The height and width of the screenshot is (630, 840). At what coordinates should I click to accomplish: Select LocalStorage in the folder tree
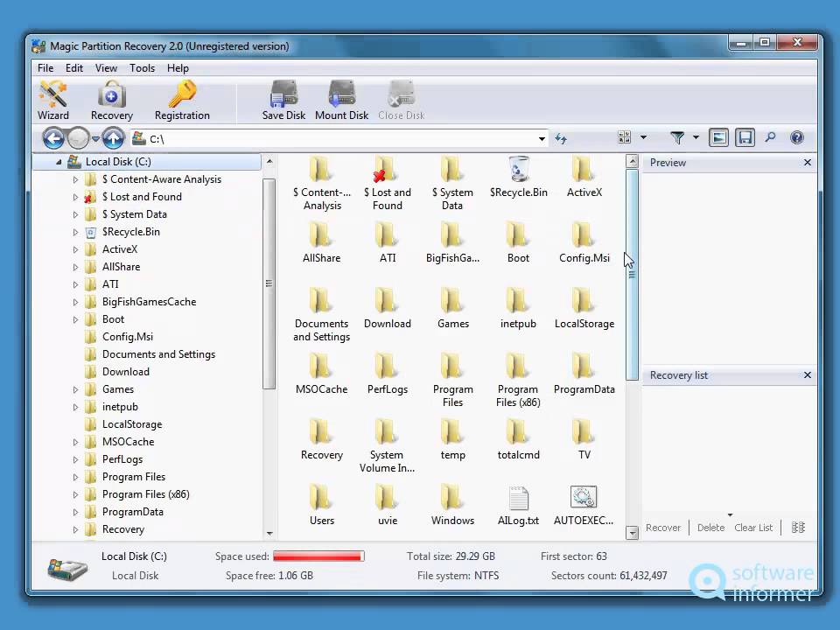point(132,424)
